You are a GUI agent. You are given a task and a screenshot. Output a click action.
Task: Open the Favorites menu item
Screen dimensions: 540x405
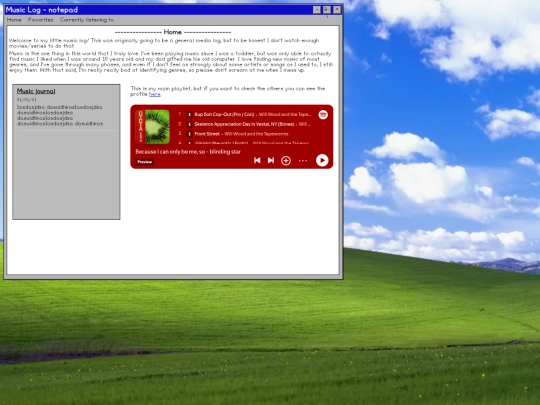point(41,20)
